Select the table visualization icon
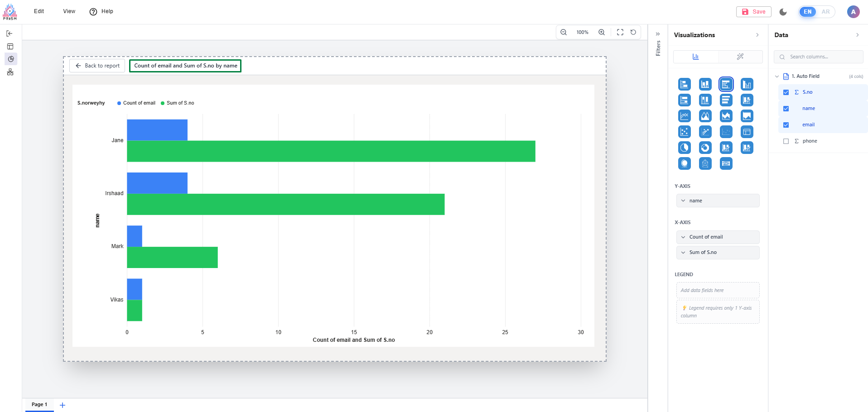The height and width of the screenshot is (412, 868). pos(747,132)
